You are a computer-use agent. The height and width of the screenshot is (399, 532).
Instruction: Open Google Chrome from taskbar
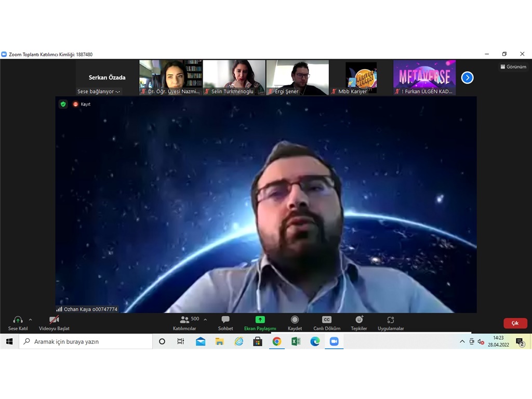[x=277, y=341]
